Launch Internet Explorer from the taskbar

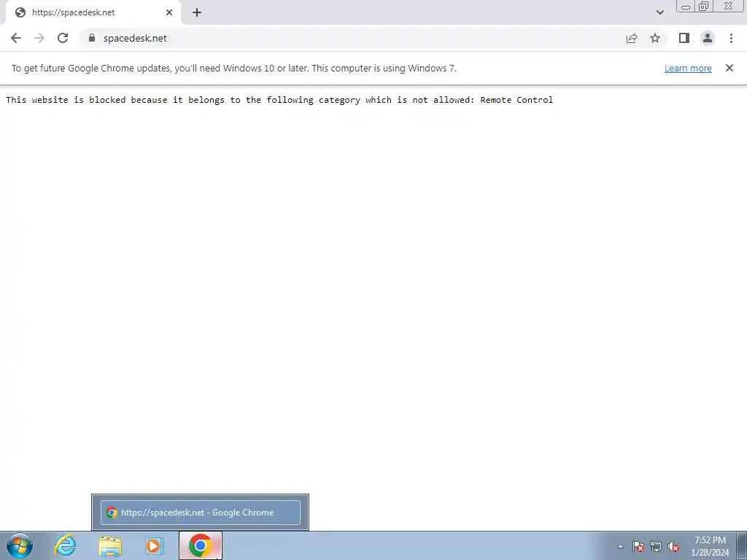tap(65, 545)
